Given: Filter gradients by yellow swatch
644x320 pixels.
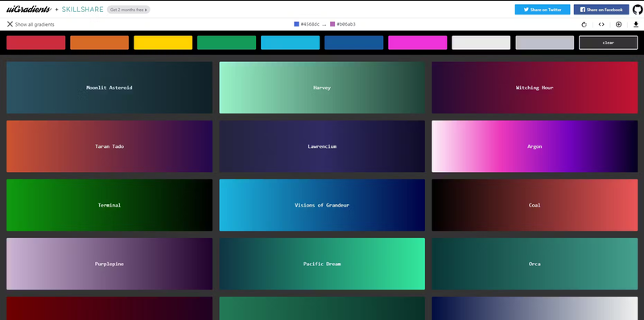Looking at the screenshot, I should [163, 43].
